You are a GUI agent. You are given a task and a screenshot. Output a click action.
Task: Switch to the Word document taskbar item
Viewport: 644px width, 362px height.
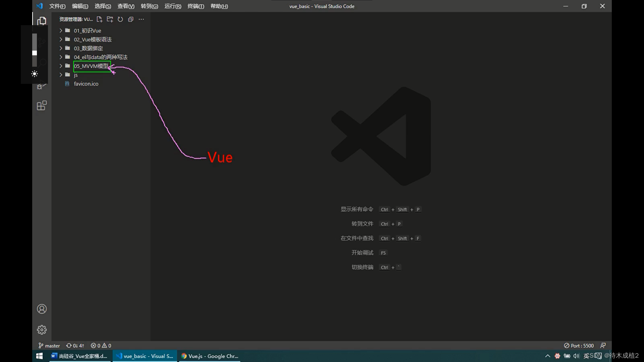tap(79, 356)
